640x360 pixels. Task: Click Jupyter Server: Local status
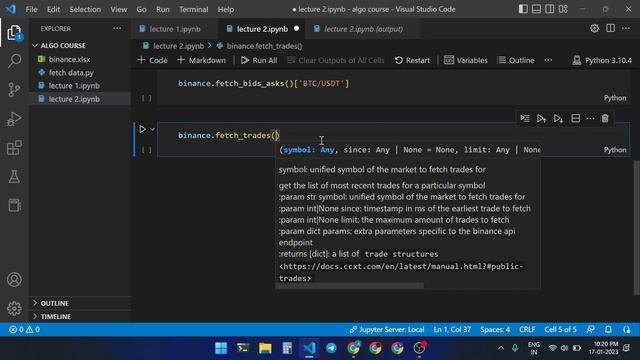click(x=387, y=329)
